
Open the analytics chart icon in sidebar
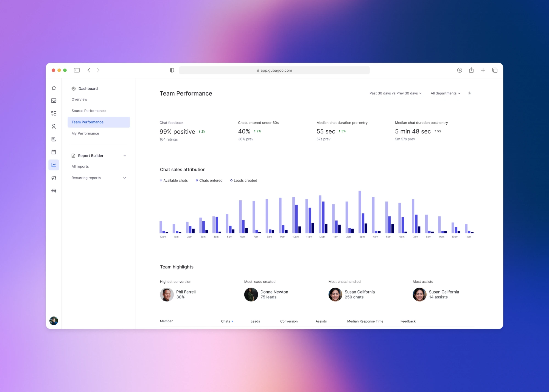pyautogui.click(x=54, y=165)
